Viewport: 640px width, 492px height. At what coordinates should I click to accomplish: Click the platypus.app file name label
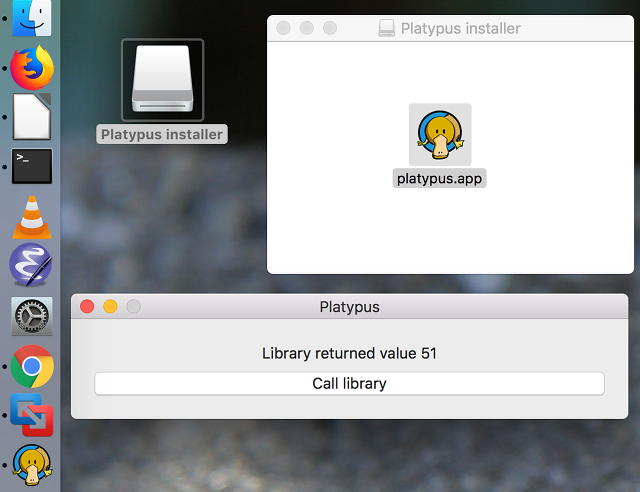[x=440, y=178]
